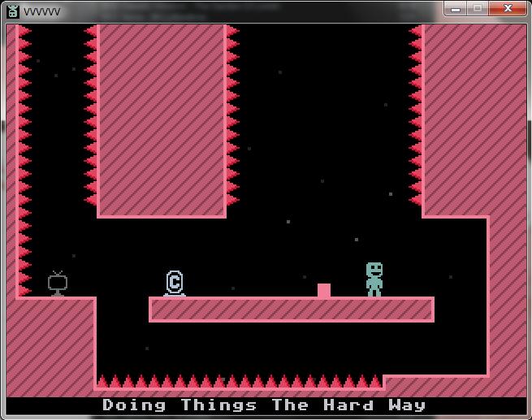Activate the C checkpoint marker
The height and width of the screenshot is (420, 532).
click(x=175, y=284)
